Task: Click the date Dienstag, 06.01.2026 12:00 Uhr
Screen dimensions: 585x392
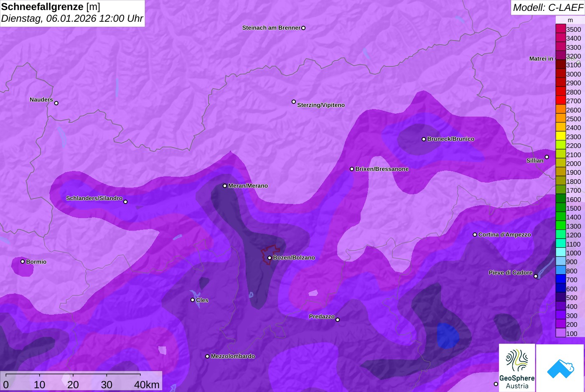Action: (72, 18)
